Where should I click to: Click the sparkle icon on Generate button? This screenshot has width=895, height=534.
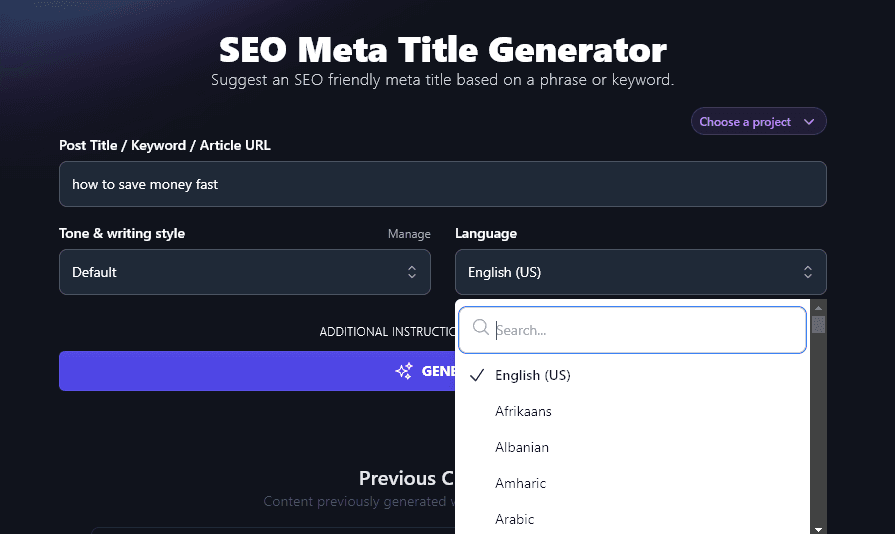[404, 371]
